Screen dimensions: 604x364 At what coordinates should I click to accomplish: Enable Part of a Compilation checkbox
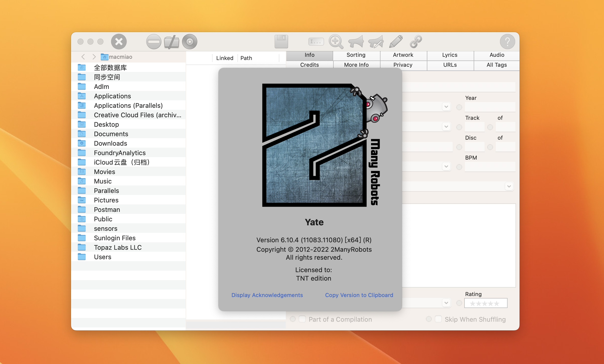click(302, 319)
